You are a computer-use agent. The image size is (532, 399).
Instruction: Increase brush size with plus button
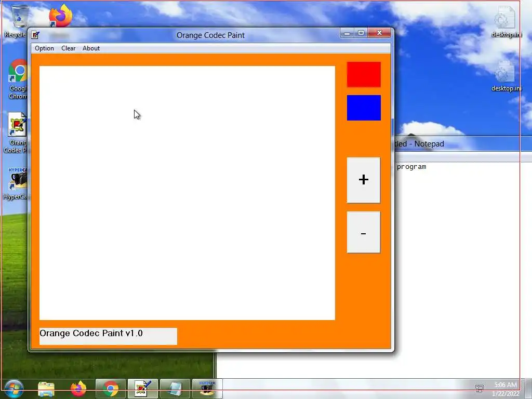[363, 180]
